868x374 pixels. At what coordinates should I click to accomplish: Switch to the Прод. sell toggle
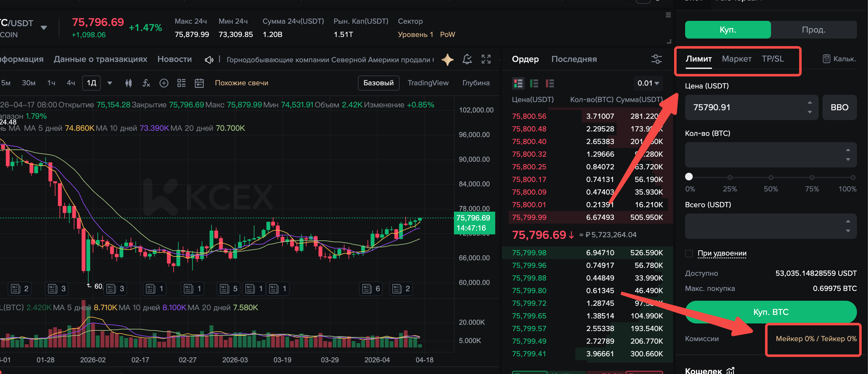(x=813, y=30)
